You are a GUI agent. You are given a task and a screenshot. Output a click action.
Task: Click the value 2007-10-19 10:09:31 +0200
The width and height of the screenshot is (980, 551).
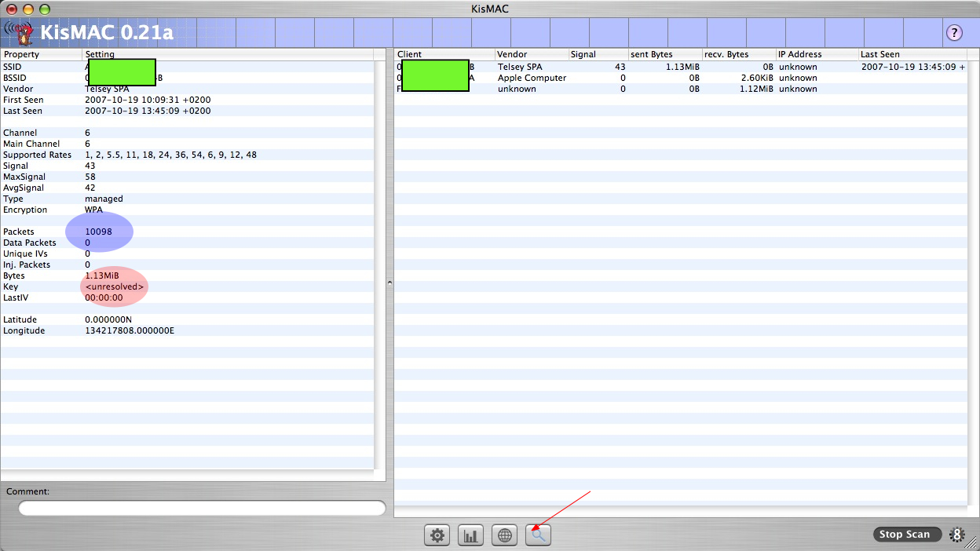(x=148, y=100)
